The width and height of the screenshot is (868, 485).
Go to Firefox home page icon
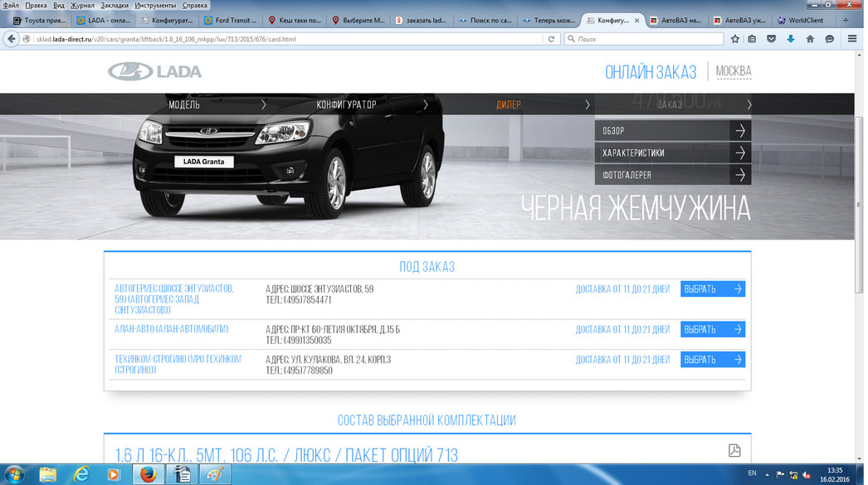click(810, 39)
